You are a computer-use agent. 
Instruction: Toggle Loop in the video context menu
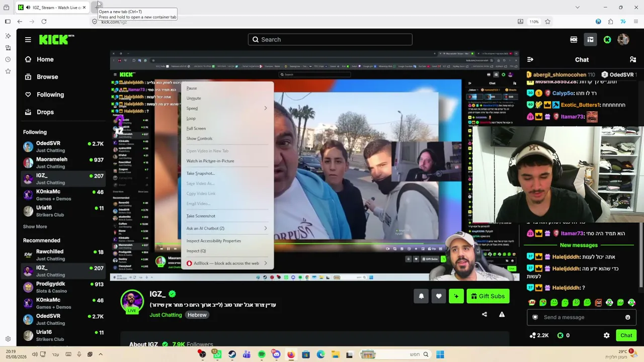click(191, 119)
